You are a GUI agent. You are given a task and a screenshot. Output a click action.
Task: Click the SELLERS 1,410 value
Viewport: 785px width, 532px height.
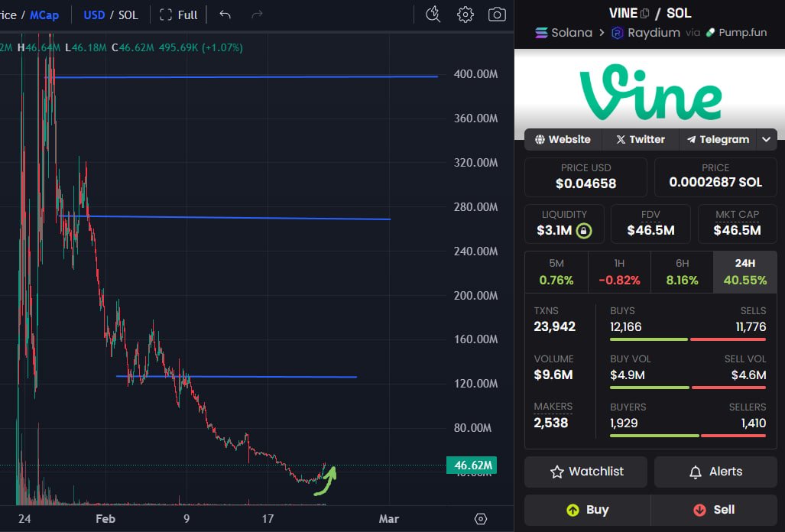click(754, 423)
